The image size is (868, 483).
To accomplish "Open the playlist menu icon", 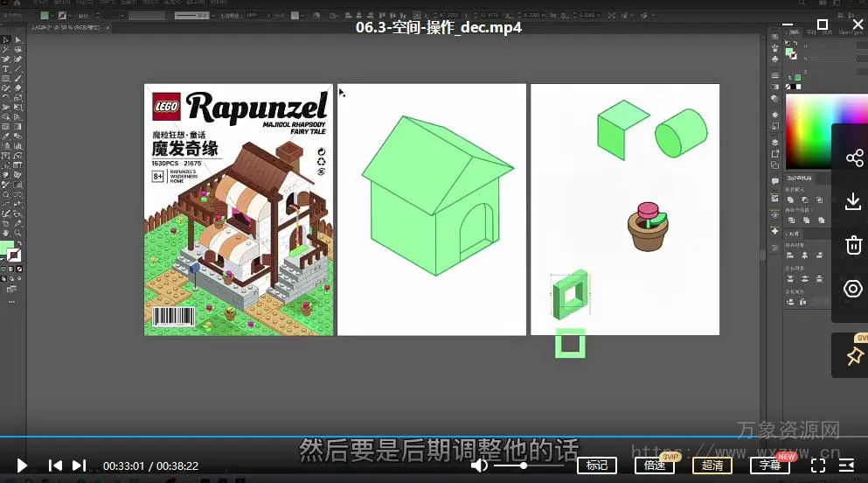I will [x=846, y=465].
